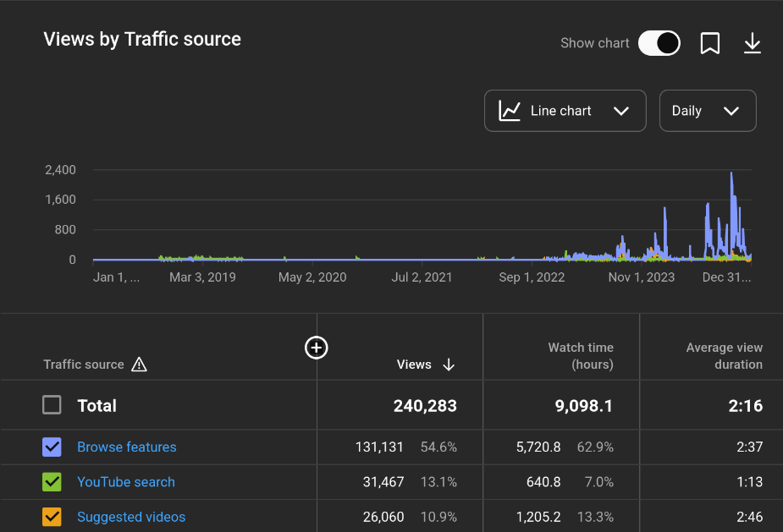Uncheck the orange Suggested videos checkbox
The width and height of the screenshot is (783, 532).
[x=52, y=517]
